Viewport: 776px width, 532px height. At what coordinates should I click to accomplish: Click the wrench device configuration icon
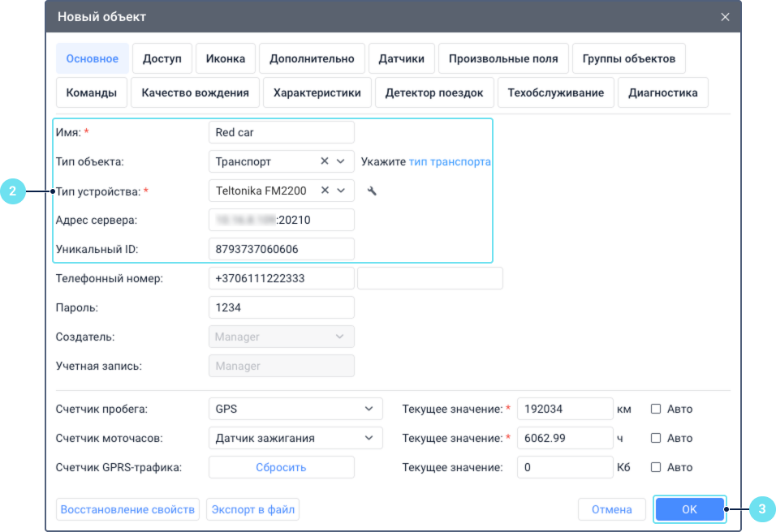pos(372,191)
